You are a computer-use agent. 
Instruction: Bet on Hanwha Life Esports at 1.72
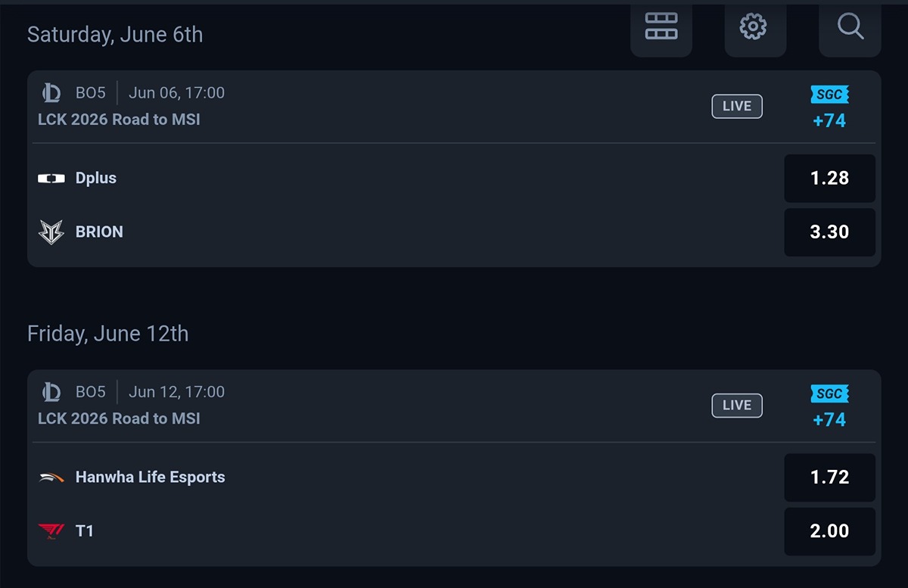[x=829, y=478]
